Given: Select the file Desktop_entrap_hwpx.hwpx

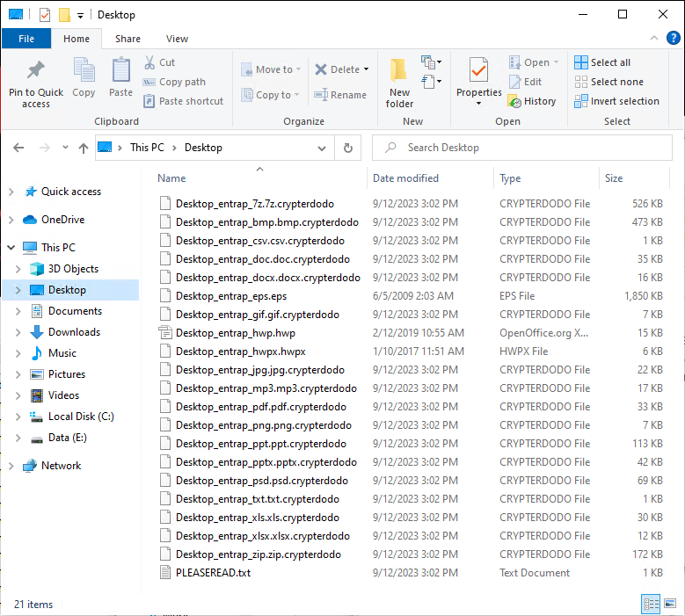Looking at the screenshot, I should 241,351.
